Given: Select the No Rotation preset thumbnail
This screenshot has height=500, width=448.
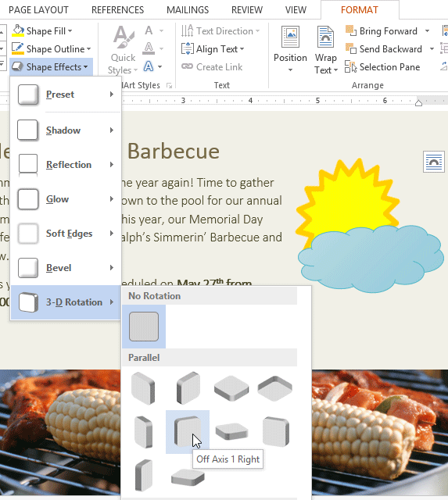Looking at the screenshot, I should pos(144,327).
